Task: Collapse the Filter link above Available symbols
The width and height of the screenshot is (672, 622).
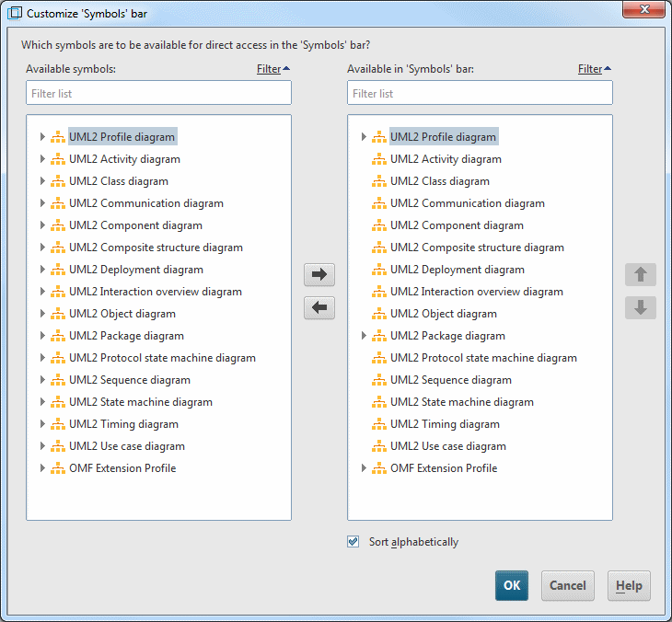Action: [273, 69]
